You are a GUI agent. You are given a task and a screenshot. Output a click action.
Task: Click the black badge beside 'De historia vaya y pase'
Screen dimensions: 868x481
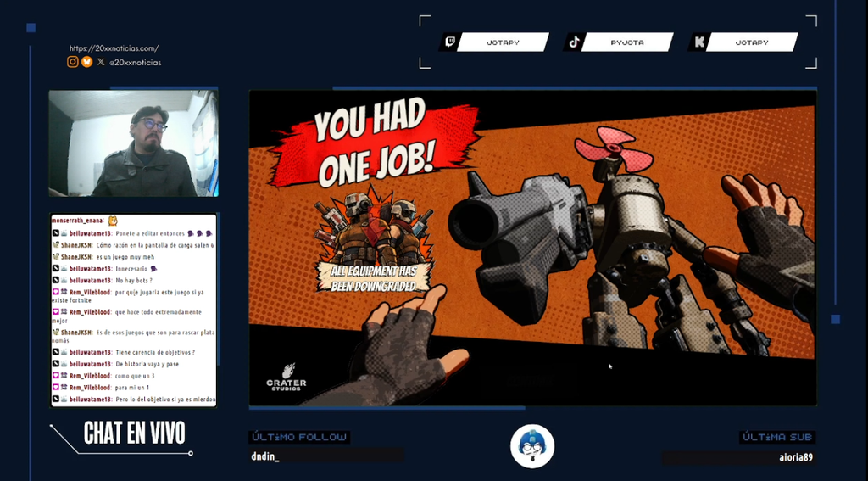56,364
